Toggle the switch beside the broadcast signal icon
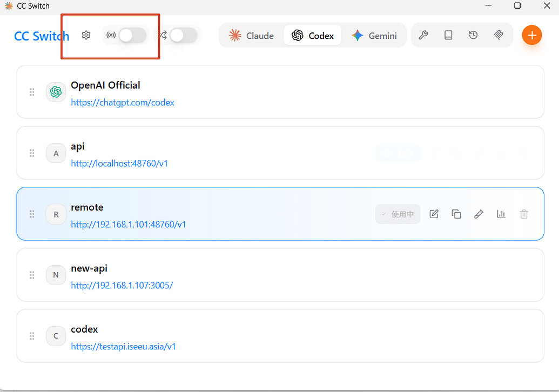Viewport: 559px width, 392px height. (132, 35)
